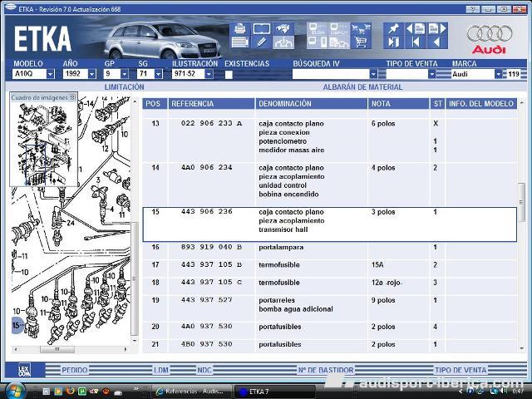Open the single shopping cart icon
Viewport: 532px width, 399px height.
(x=361, y=42)
